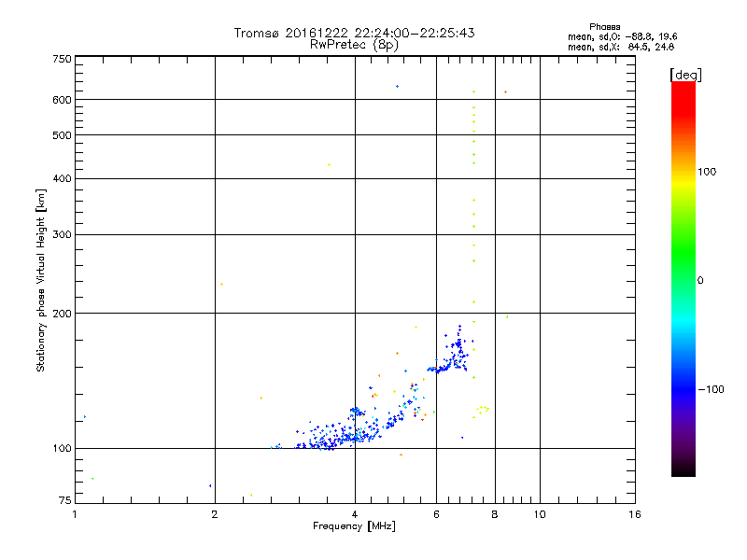Click the orange data point right of 8 MHz near 600 km
747x560 pixels.
click(x=505, y=91)
